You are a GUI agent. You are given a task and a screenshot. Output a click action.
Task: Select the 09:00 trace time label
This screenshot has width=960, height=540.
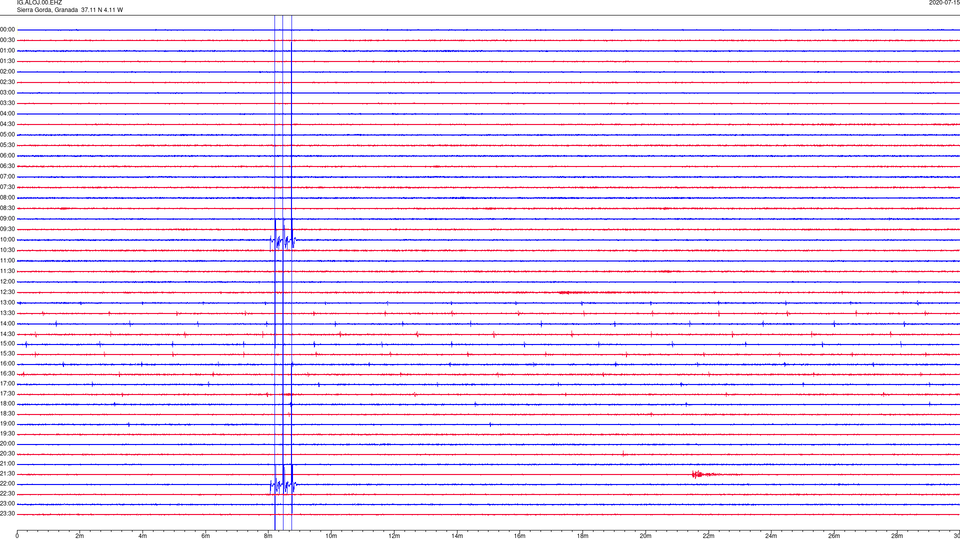point(8,219)
